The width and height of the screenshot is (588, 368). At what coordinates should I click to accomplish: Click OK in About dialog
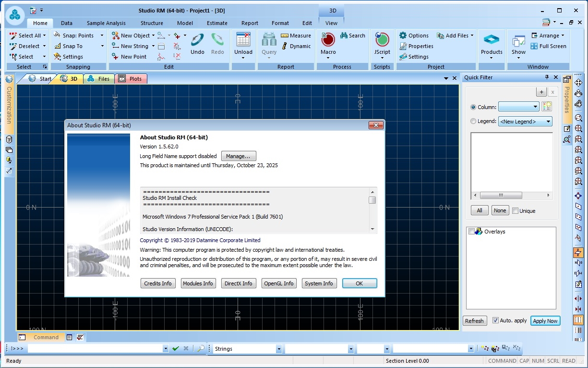coord(360,283)
